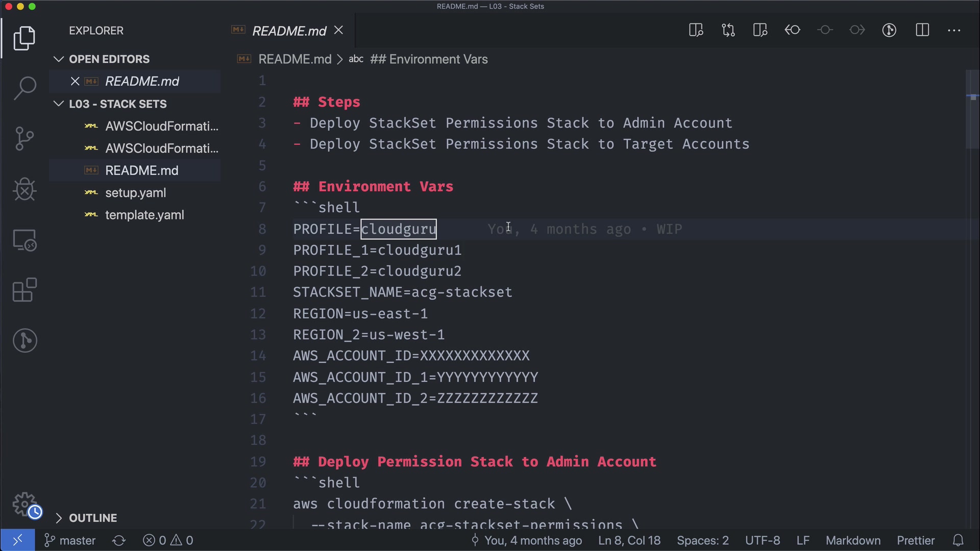Click the notifications bell in status bar
This screenshot has width=980, height=551.
tap(958, 540)
